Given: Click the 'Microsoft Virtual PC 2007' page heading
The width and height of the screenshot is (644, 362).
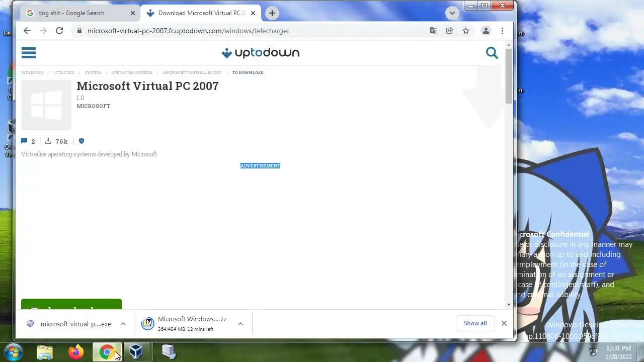Looking at the screenshot, I should coord(147,86).
